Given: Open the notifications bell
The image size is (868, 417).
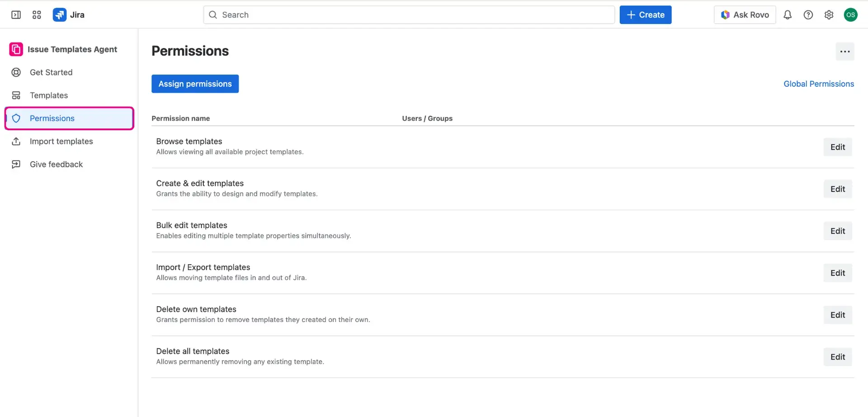Looking at the screenshot, I should pos(788,14).
